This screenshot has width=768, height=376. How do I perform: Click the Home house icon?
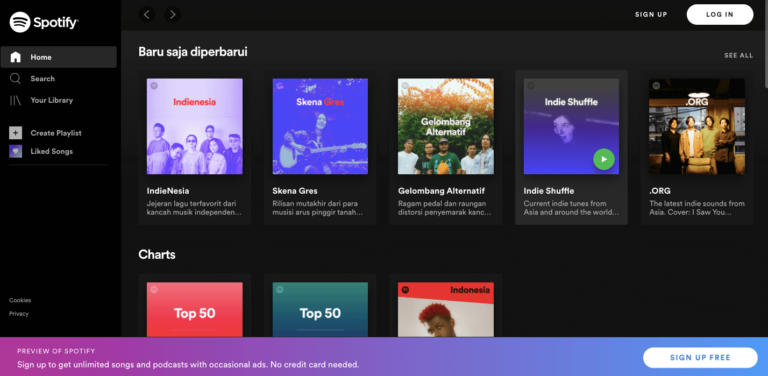16,57
